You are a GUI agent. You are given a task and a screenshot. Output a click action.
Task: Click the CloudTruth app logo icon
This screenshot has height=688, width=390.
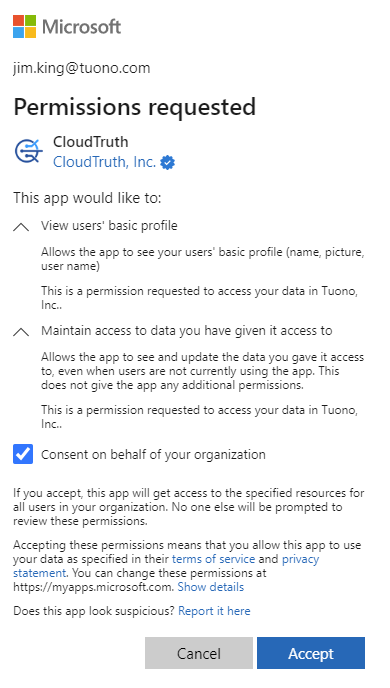(29, 151)
